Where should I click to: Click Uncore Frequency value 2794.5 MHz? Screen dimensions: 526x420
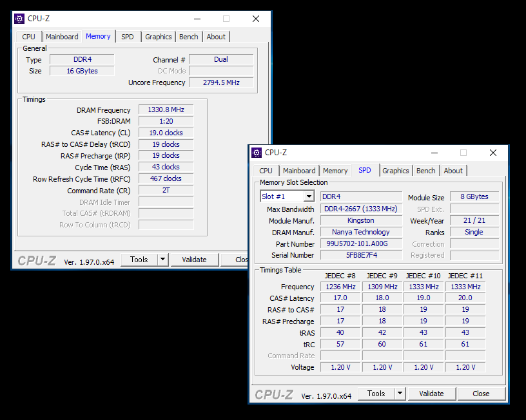(221, 82)
